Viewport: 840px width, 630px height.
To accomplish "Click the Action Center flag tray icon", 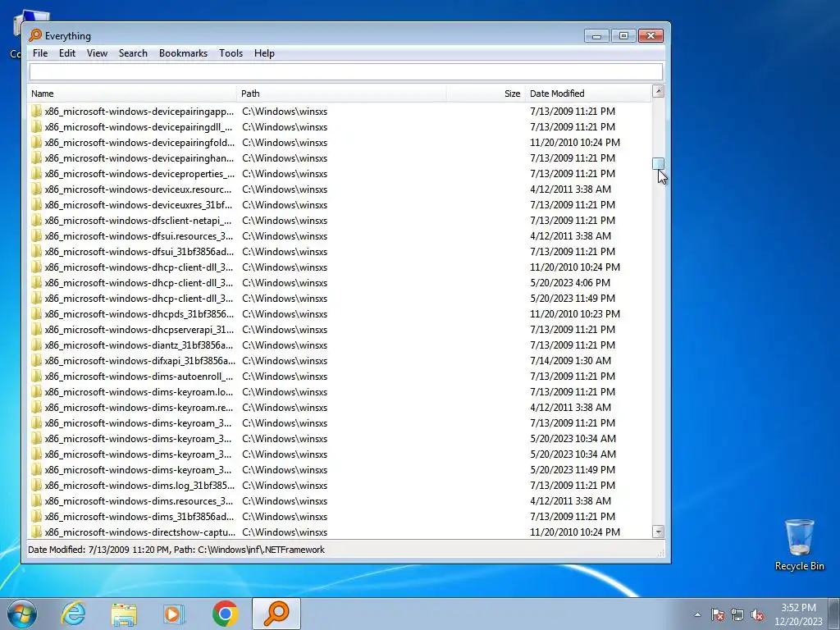I will 717,614.
